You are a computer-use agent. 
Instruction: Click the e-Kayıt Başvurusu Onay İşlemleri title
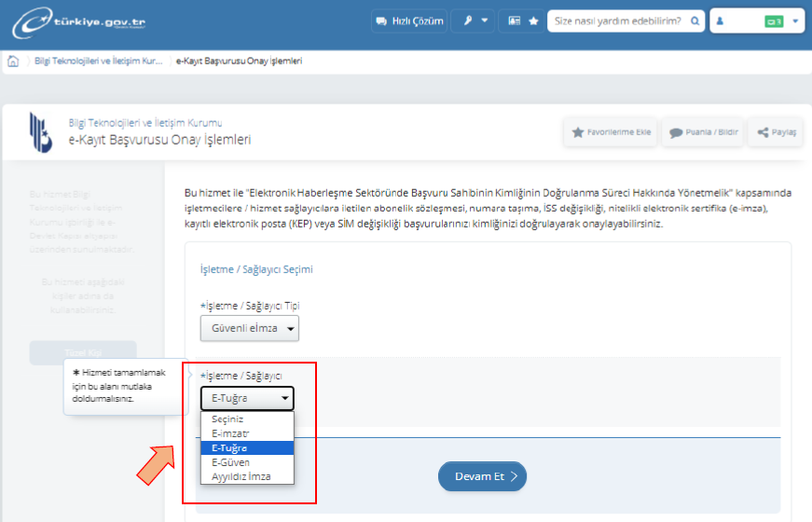click(159, 140)
